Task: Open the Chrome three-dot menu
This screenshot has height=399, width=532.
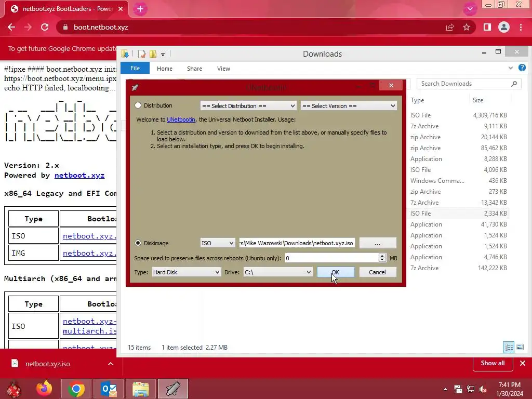Action: tap(521, 27)
